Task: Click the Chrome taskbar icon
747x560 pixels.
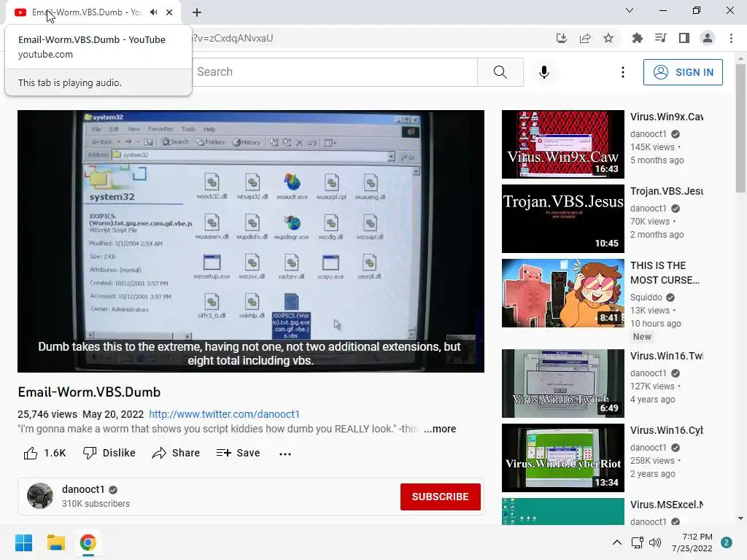Action: pos(88,542)
